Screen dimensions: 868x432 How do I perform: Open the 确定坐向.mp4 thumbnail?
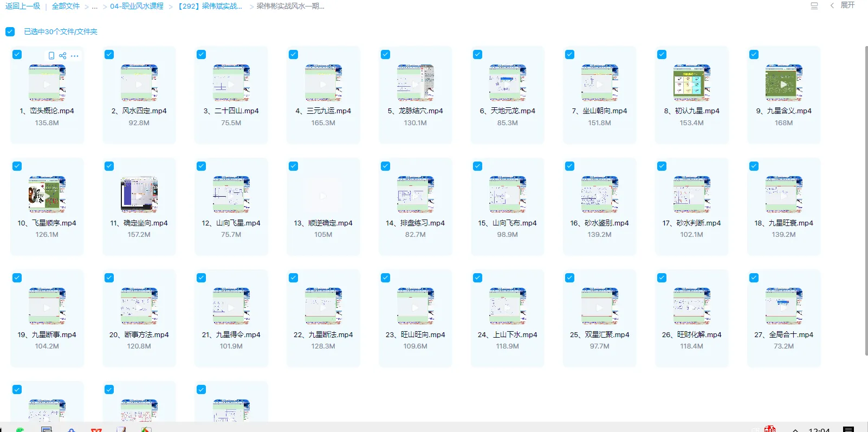coord(139,195)
